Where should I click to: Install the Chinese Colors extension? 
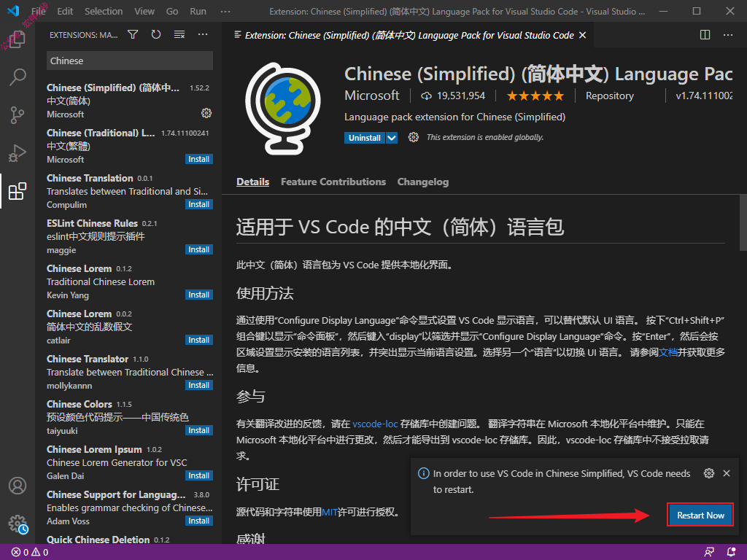tap(198, 430)
